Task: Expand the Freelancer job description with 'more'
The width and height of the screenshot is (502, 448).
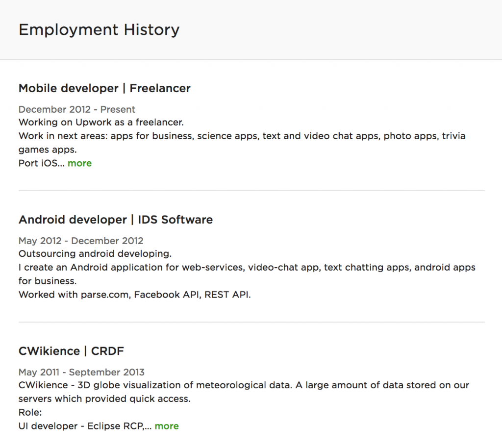Action: (x=79, y=163)
